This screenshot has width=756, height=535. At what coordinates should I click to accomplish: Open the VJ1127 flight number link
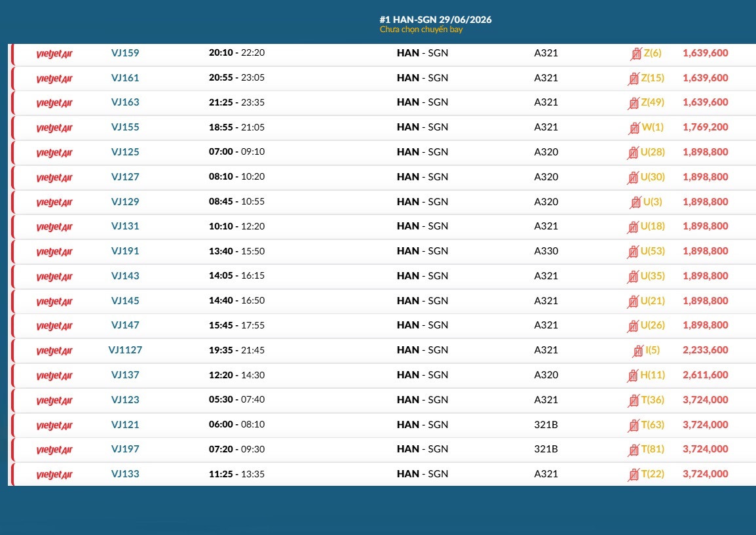[x=125, y=350]
